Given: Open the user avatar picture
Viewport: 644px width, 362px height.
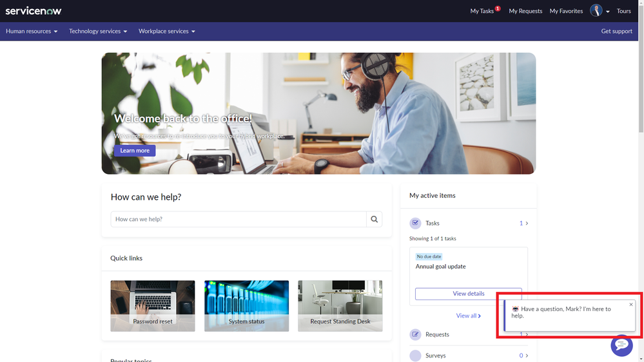Looking at the screenshot, I should 596,11.
